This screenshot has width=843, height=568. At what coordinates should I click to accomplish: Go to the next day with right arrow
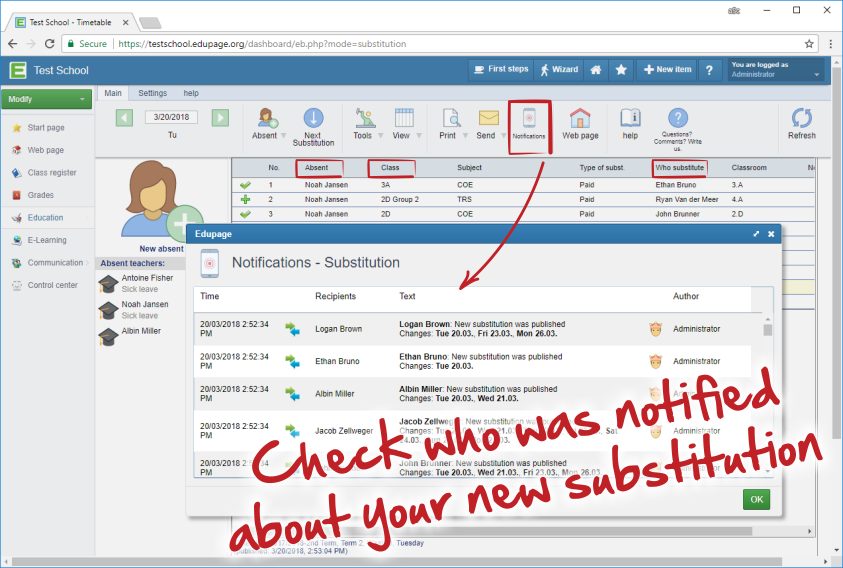[220, 117]
